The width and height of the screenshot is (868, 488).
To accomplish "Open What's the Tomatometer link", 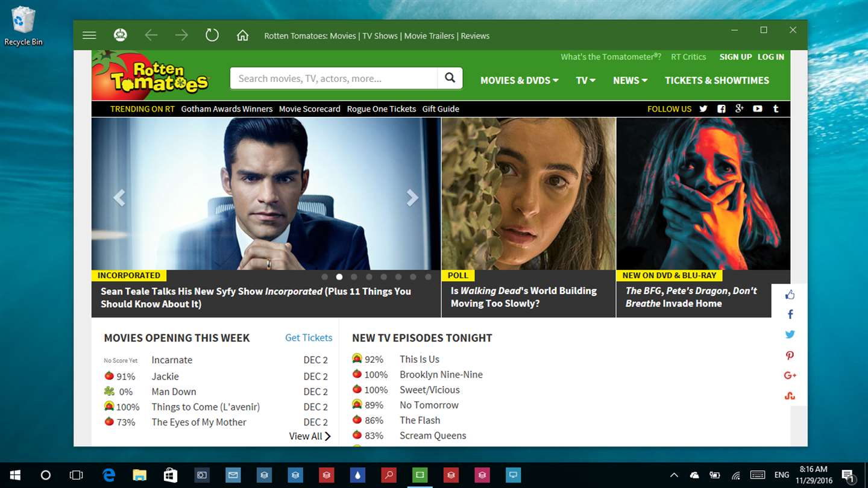I will click(611, 57).
